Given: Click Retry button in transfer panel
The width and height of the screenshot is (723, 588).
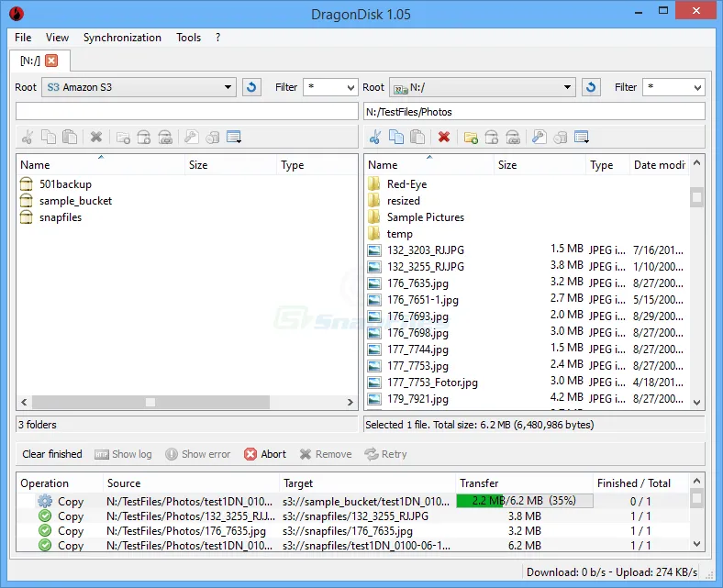Looking at the screenshot, I should coord(385,454).
